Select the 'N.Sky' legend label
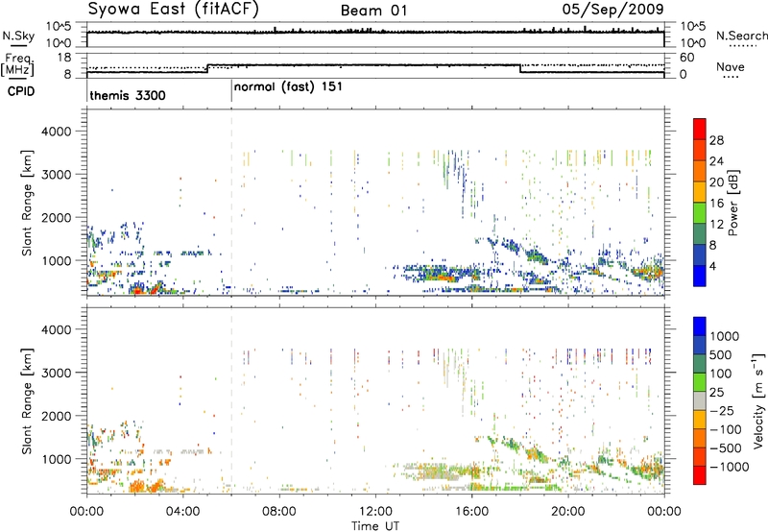Image resolution: width=768 pixels, height=532 pixels. pyautogui.click(x=18, y=36)
